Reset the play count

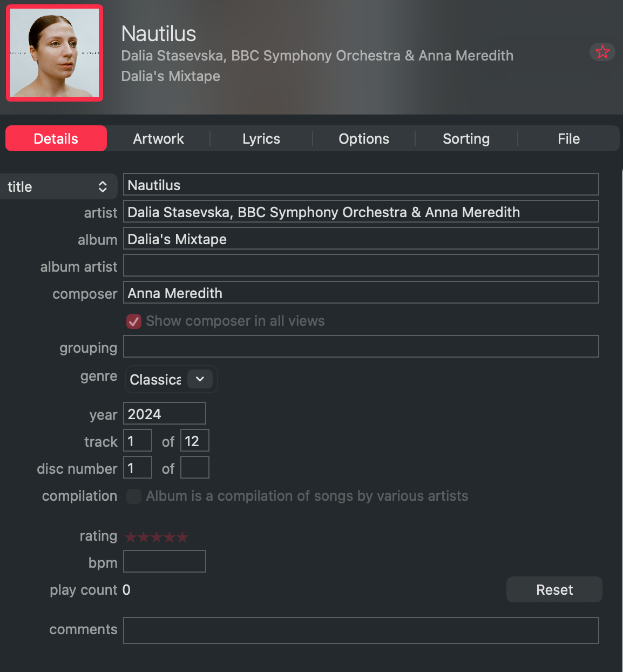pos(554,589)
